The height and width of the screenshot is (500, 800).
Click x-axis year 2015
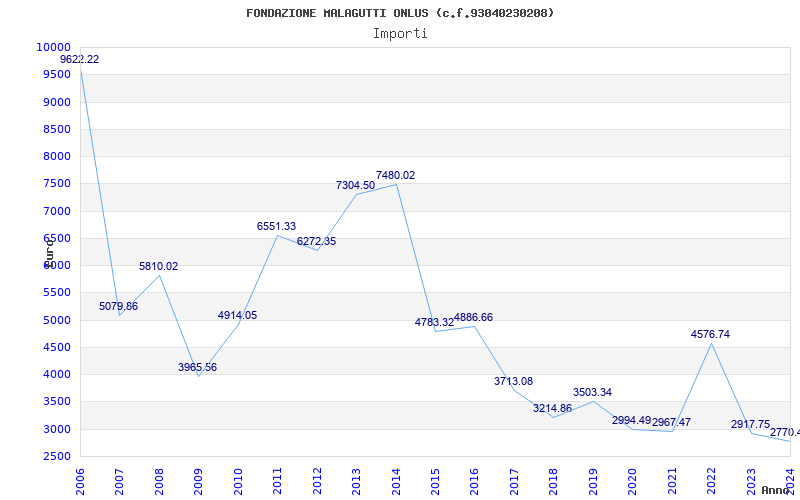[435, 482]
